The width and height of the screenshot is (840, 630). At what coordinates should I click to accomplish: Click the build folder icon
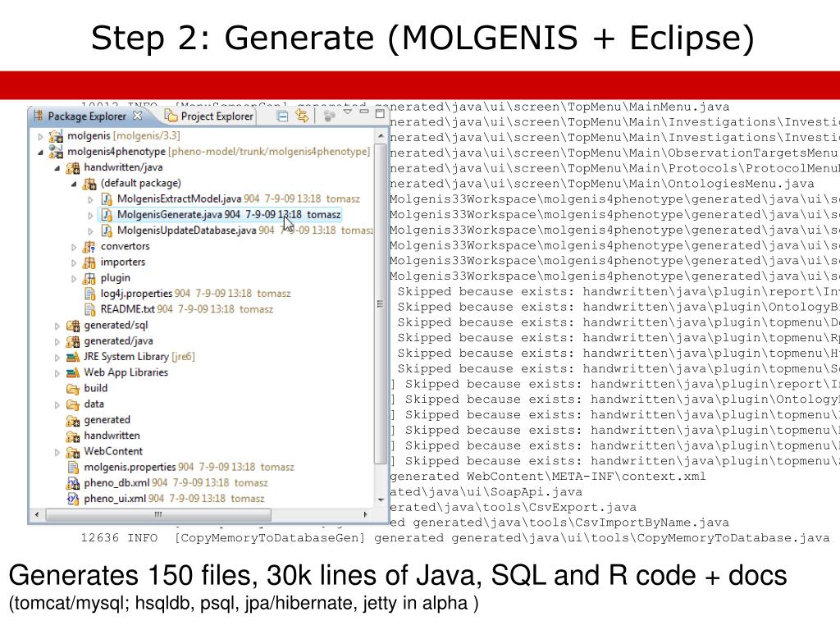[73, 388]
